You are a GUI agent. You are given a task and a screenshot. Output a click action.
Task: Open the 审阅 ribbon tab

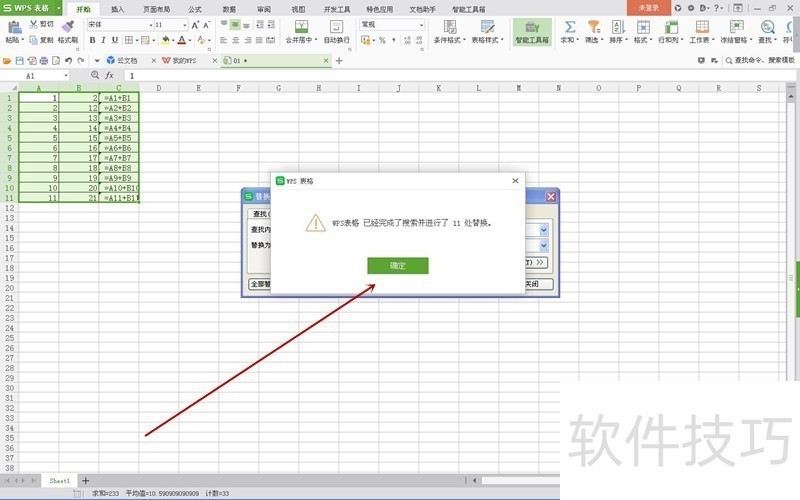pos(264,9)
